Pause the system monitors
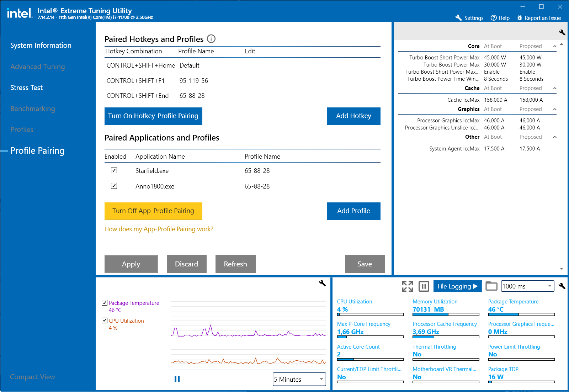 pos(424,286)
